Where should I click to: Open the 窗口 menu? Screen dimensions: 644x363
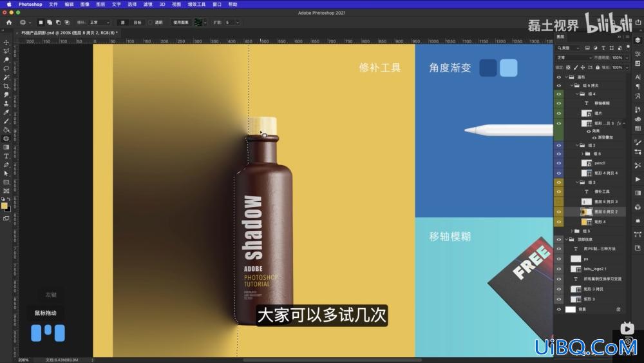217,4
